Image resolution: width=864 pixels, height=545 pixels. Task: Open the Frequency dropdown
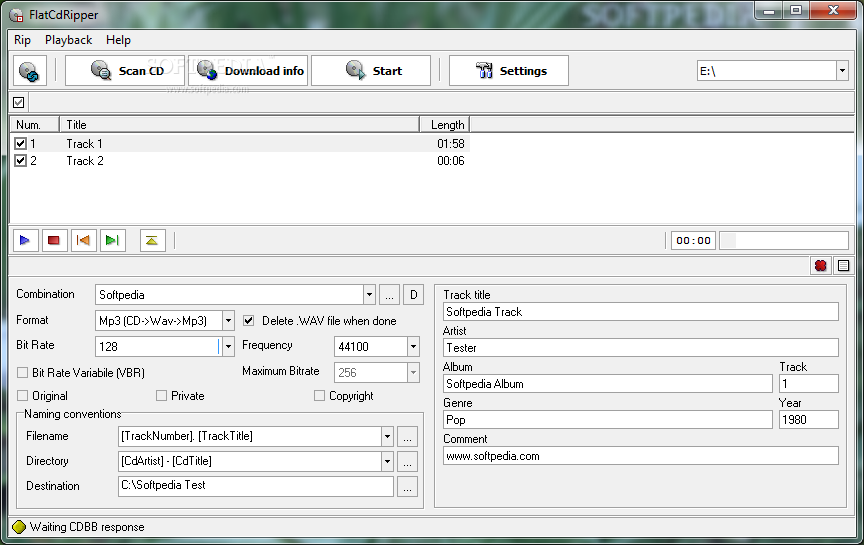(x=413, y=346)
